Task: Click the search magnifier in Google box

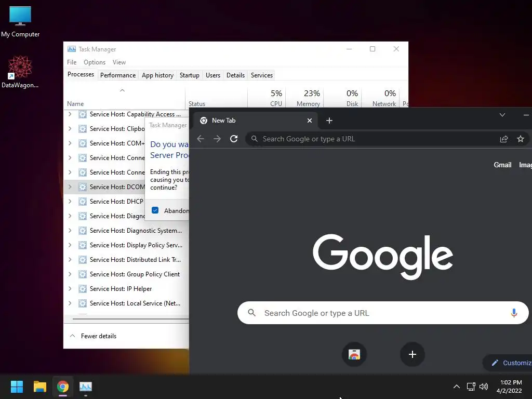Action: click(x=252, y=313)
